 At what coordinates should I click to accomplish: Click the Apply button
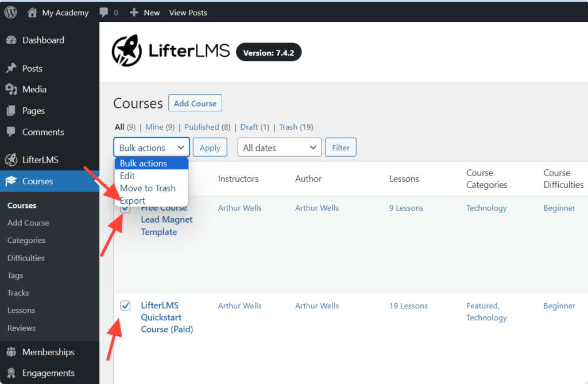tap(210, 147)
